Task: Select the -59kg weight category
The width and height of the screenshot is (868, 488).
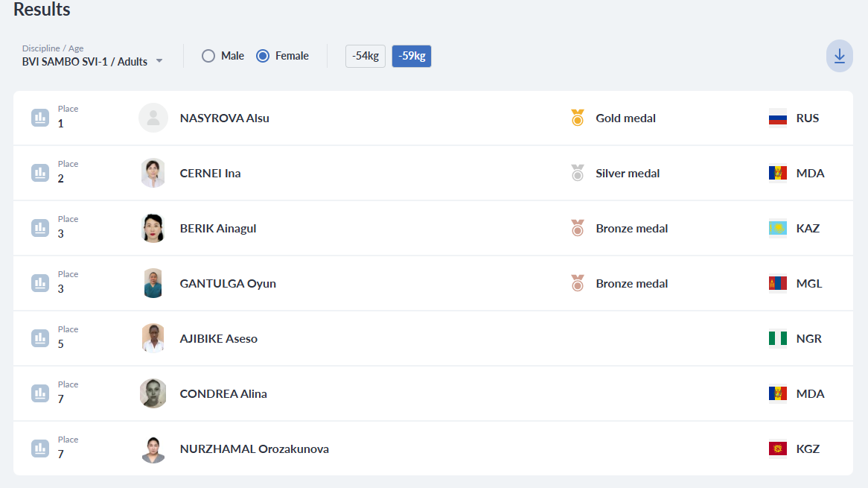Action: [x=412, y=56]
